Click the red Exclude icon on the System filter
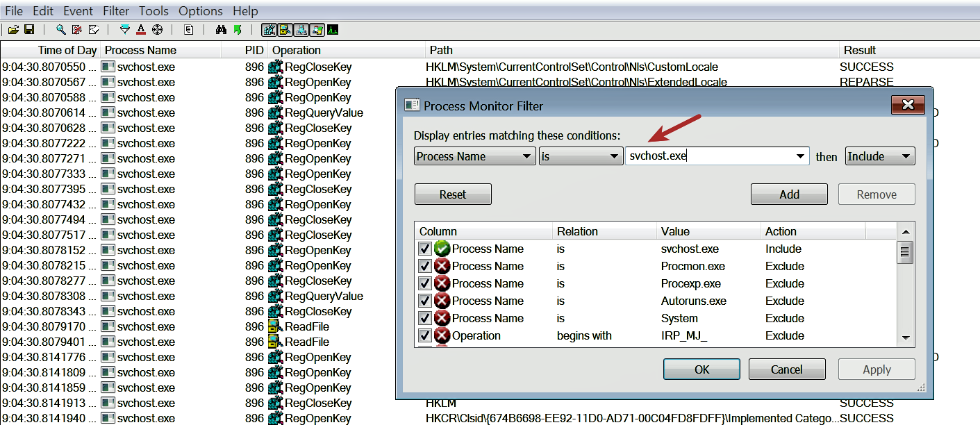Screen dimensions: 980x425 [442, 318]
